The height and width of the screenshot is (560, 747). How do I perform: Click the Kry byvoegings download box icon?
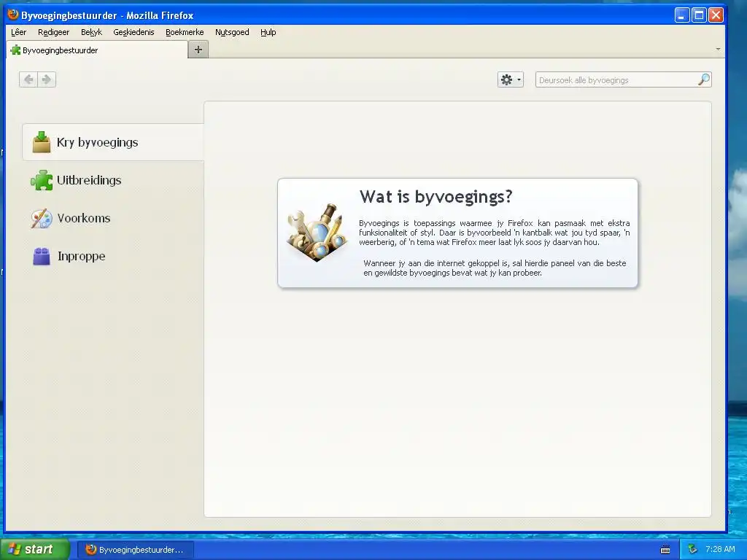[42, 142]
